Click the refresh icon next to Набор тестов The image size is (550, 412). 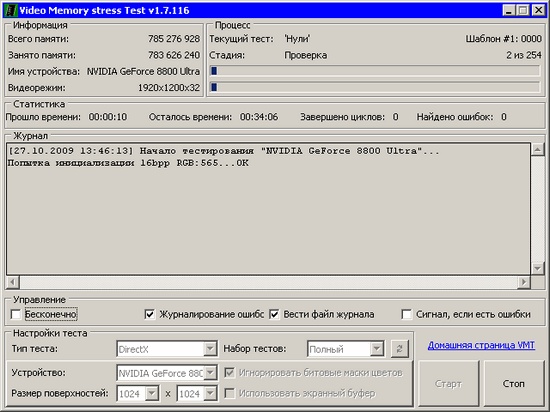point(400,349)
